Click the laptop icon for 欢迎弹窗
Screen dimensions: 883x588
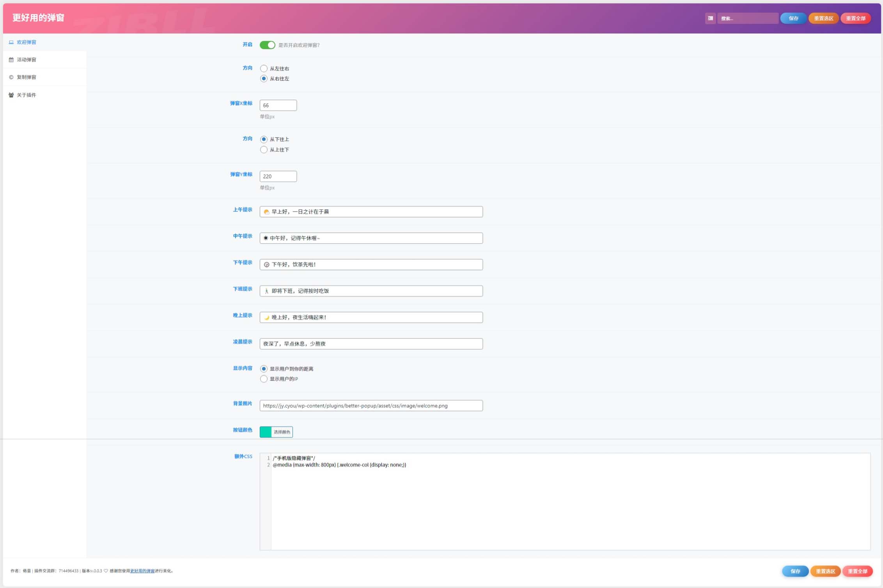click(11, 42)
